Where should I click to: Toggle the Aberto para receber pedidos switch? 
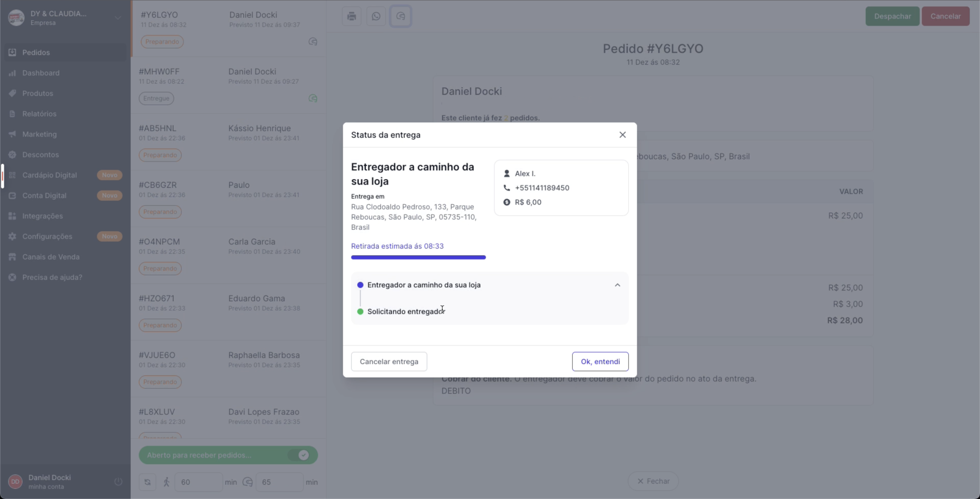303,455
